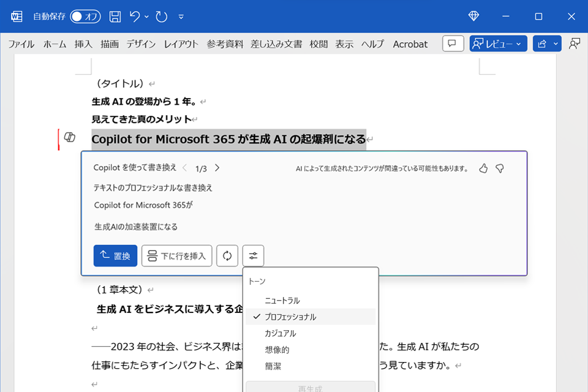Screen dimensions: 588x392
Task: Click the thumbs up feedback icon
Action: pyautogui.click(x=483, y=168)
